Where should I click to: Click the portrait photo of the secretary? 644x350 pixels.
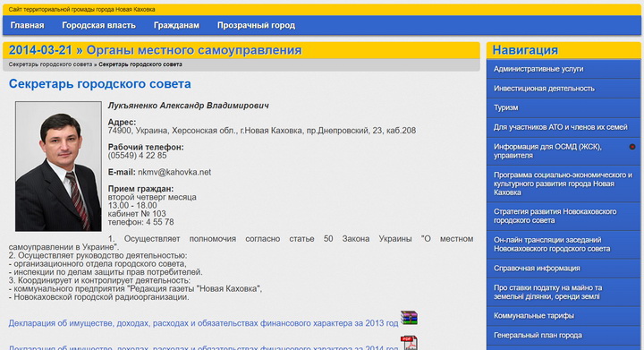(58, 166)
